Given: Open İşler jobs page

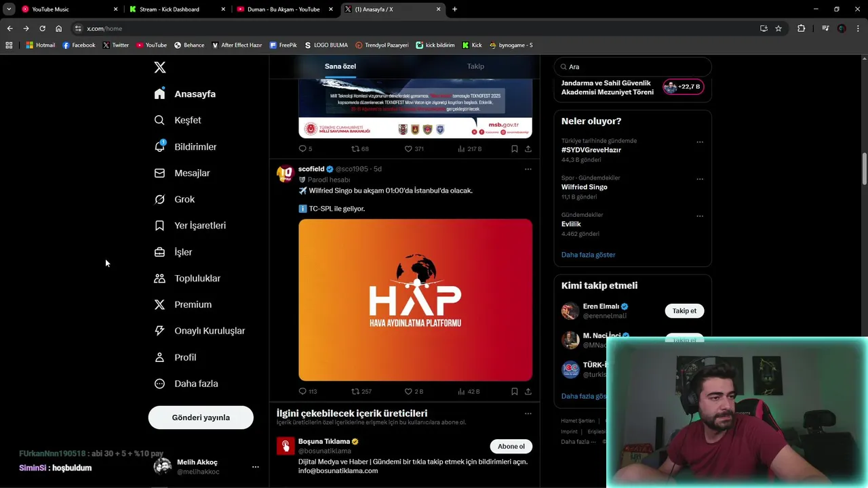Looking at the screenshot, I should [174, 251].
